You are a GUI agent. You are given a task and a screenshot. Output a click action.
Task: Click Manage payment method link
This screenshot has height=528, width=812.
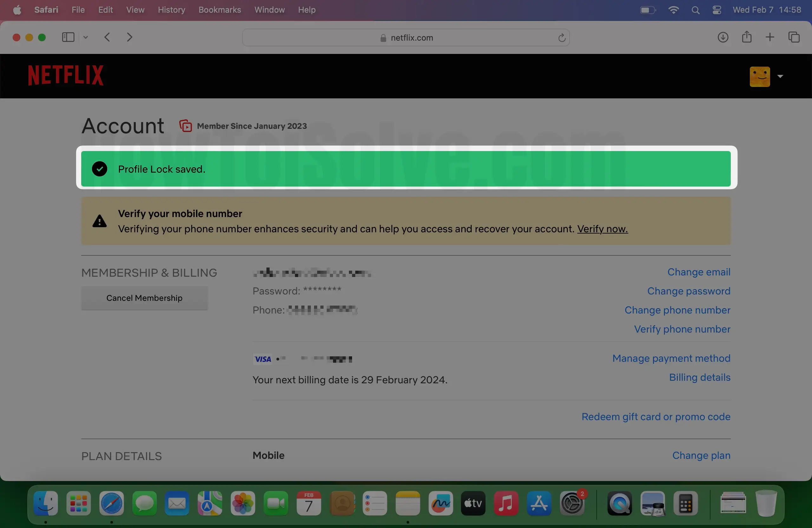point(671,358)
